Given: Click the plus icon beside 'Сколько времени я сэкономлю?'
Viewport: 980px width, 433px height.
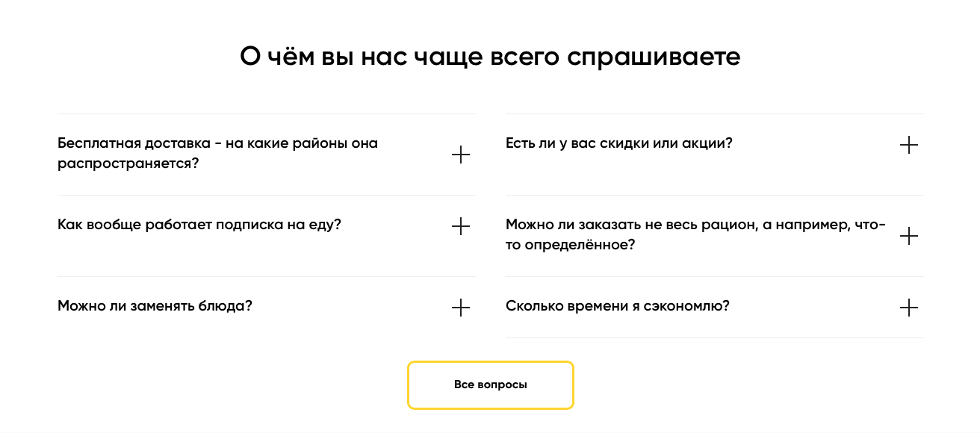Looking at the screenshot, I should [x=909, y=308].
